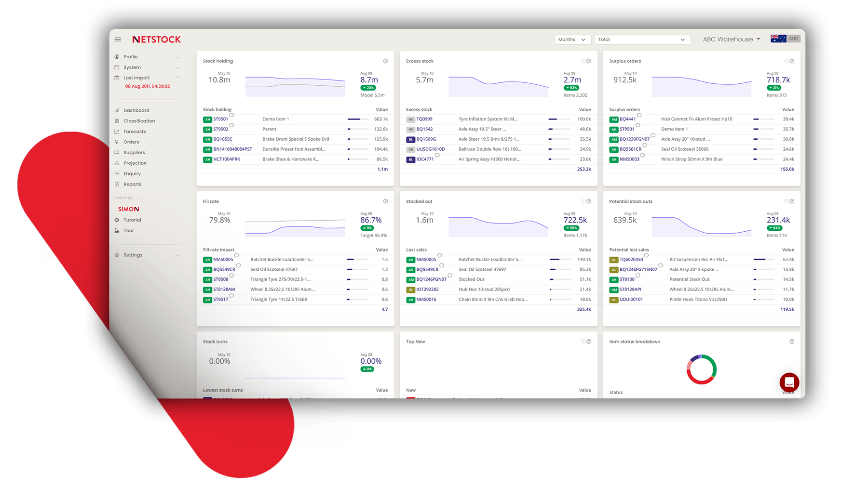
Task: Open the chat bubble in bottom right
Action: point(789,382)
